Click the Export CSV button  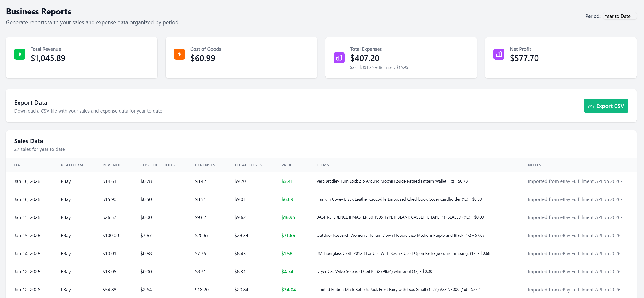pos(606,106)
